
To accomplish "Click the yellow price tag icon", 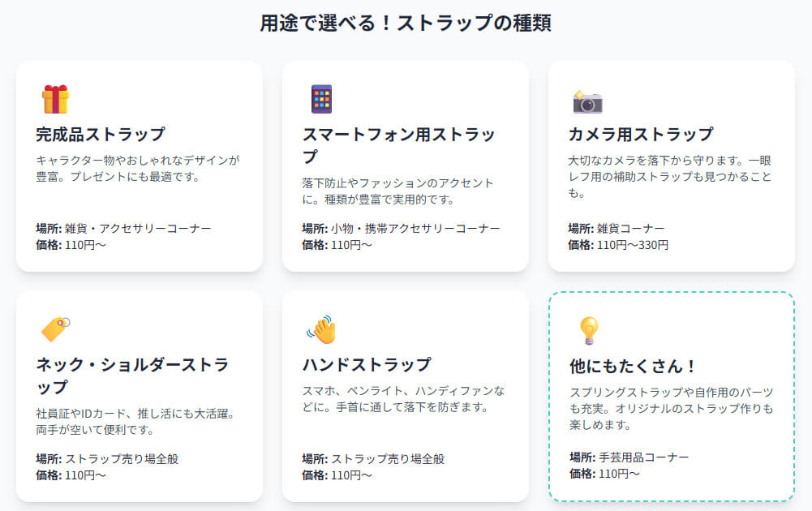I will click(55, 329).
